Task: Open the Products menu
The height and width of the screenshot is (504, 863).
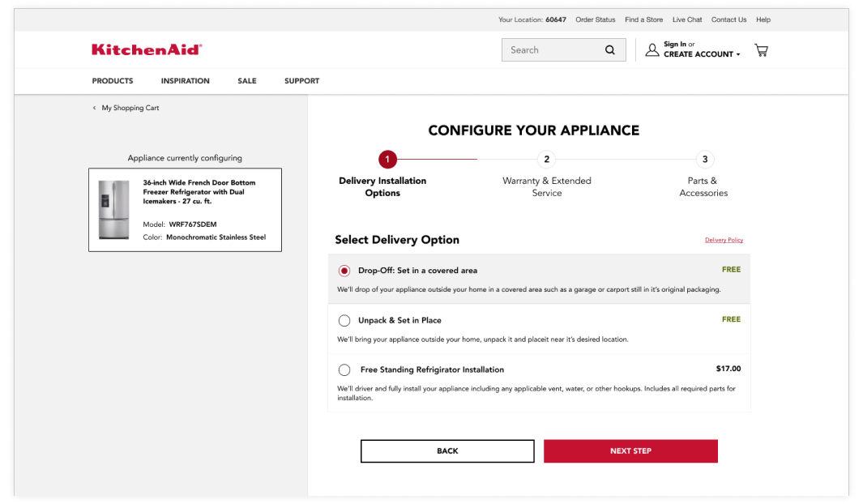Action: [x=113, y=81]
